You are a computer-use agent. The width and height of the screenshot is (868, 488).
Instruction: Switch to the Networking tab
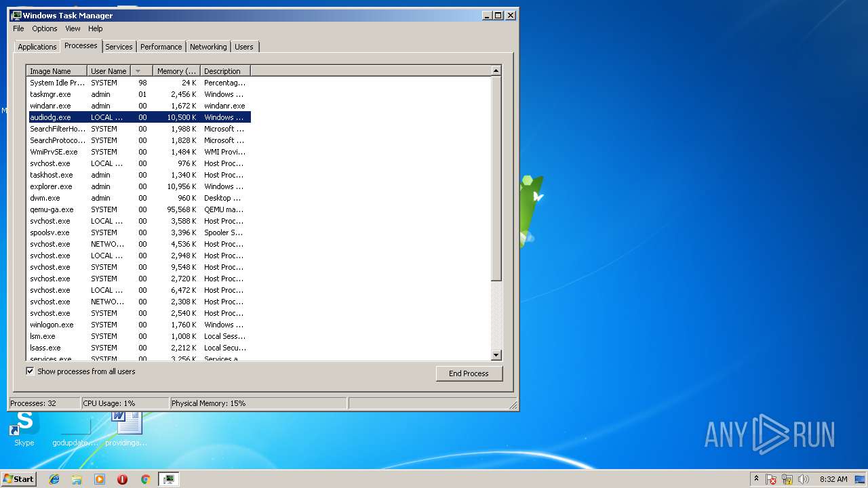pos(208,47)
